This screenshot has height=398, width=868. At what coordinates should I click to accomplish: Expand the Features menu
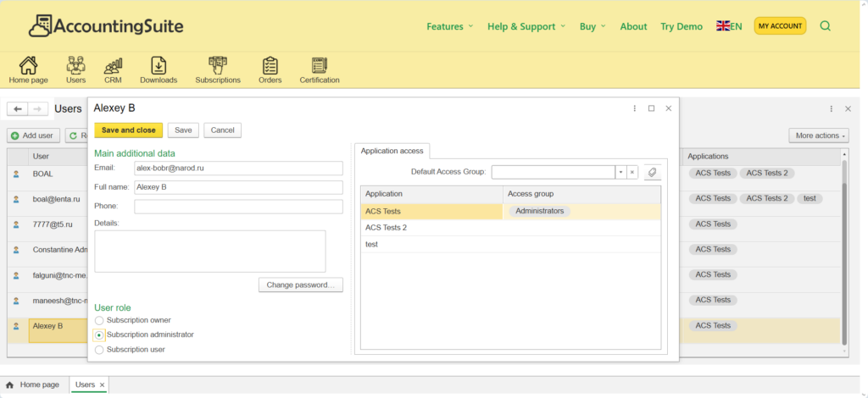point(450,26)
